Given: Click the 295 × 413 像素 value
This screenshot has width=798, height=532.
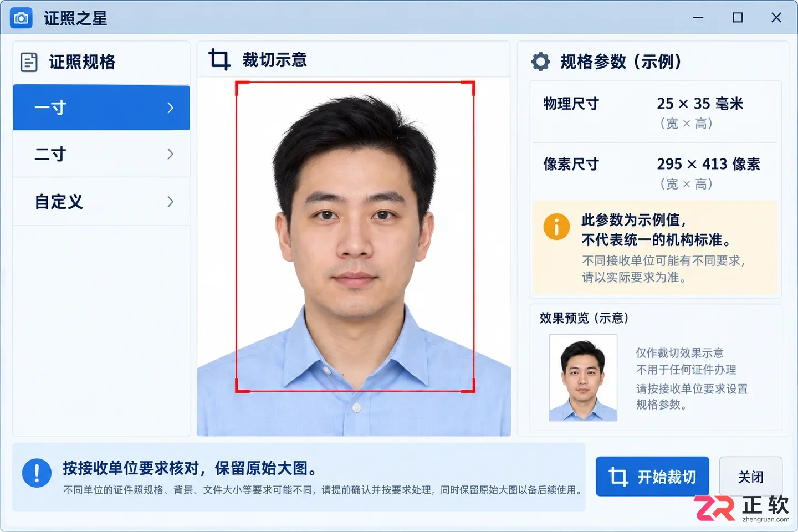Looking at the screenshot, I should (708, 164).
